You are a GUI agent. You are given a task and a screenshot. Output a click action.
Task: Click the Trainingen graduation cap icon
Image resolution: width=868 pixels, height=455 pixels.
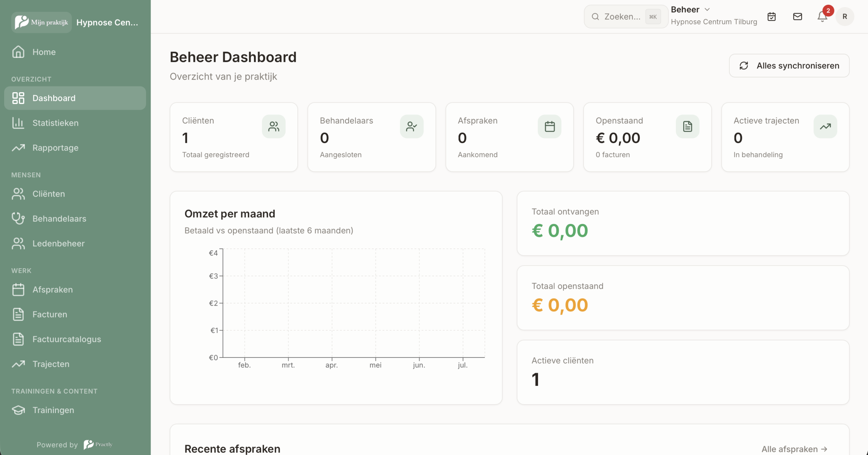18,410
